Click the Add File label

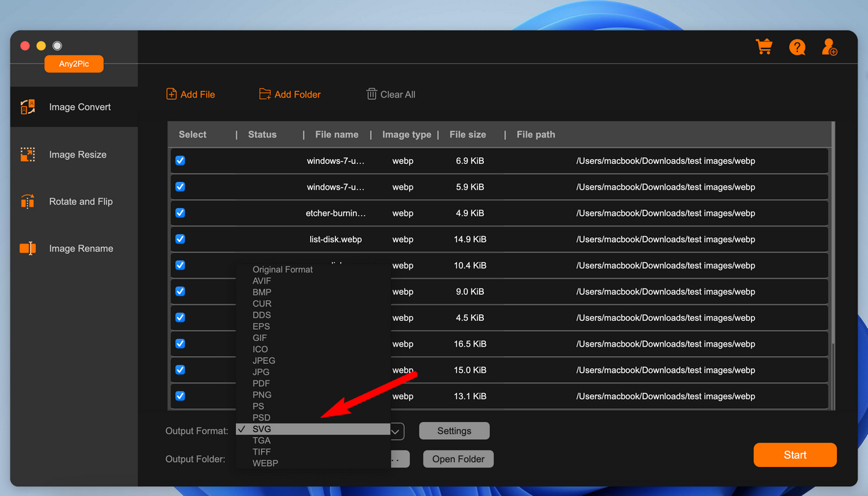click(x=198, y=95)
